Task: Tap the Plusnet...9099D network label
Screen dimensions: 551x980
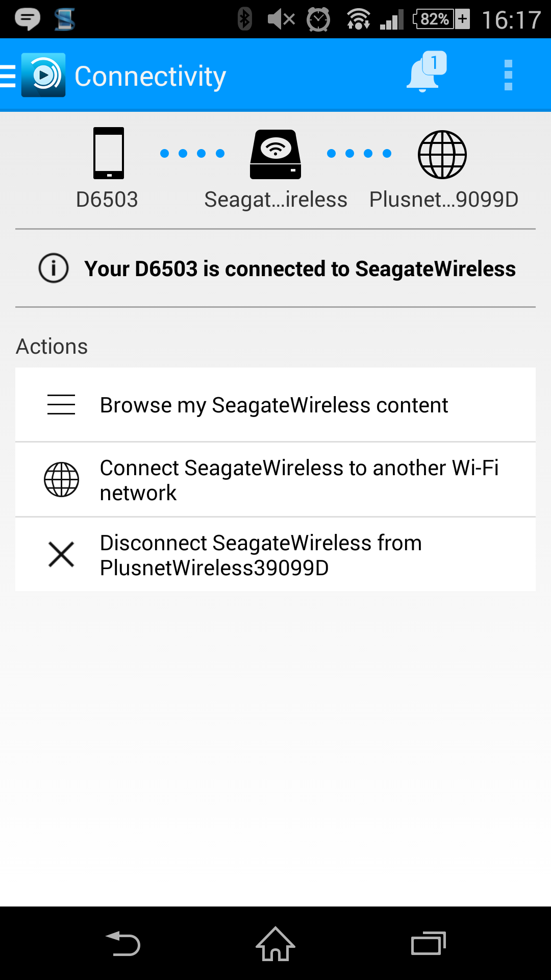Action: tap(443, 200)
